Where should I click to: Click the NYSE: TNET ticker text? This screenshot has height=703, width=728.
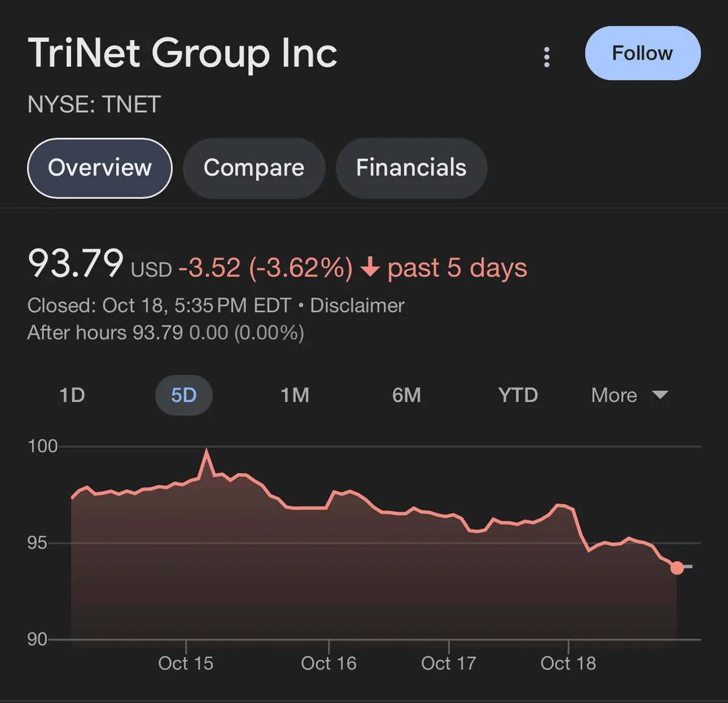click(94, 104)
